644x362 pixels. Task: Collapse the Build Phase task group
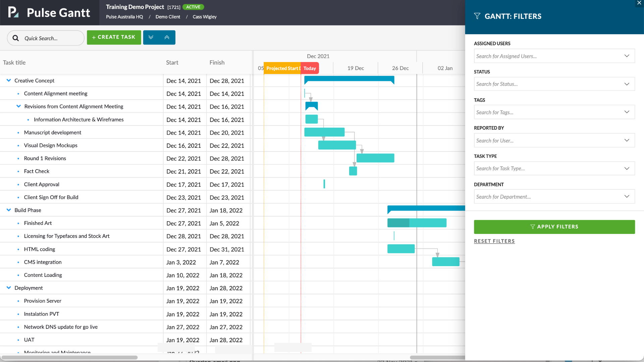point(8,210)
